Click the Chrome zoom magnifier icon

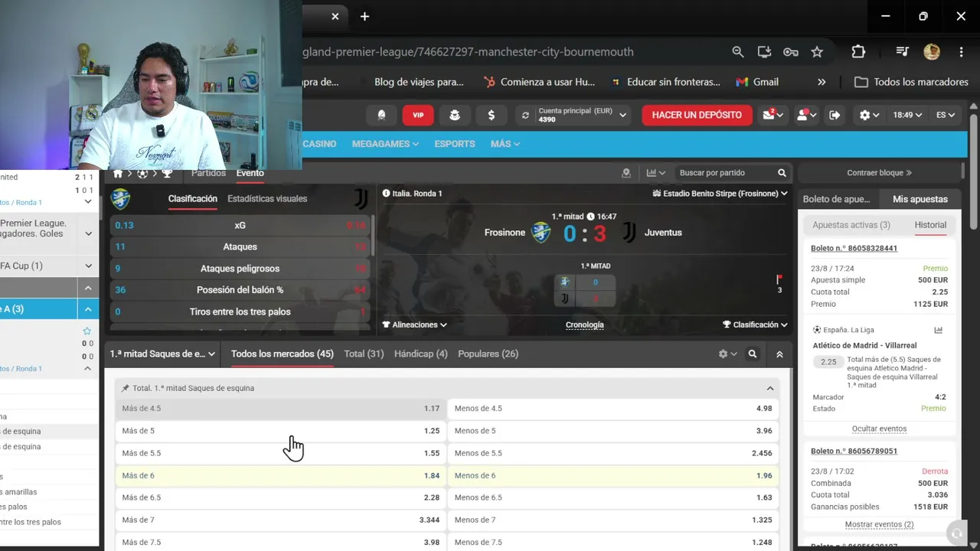[x=738, y=52]
